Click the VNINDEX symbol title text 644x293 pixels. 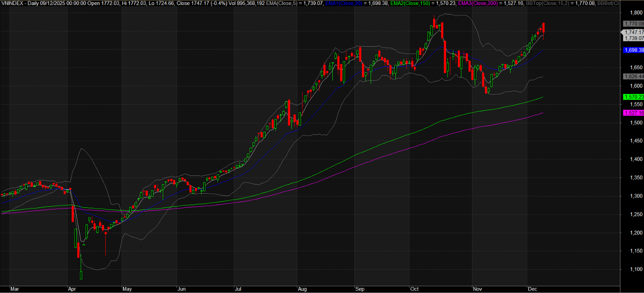click(12, 3)
